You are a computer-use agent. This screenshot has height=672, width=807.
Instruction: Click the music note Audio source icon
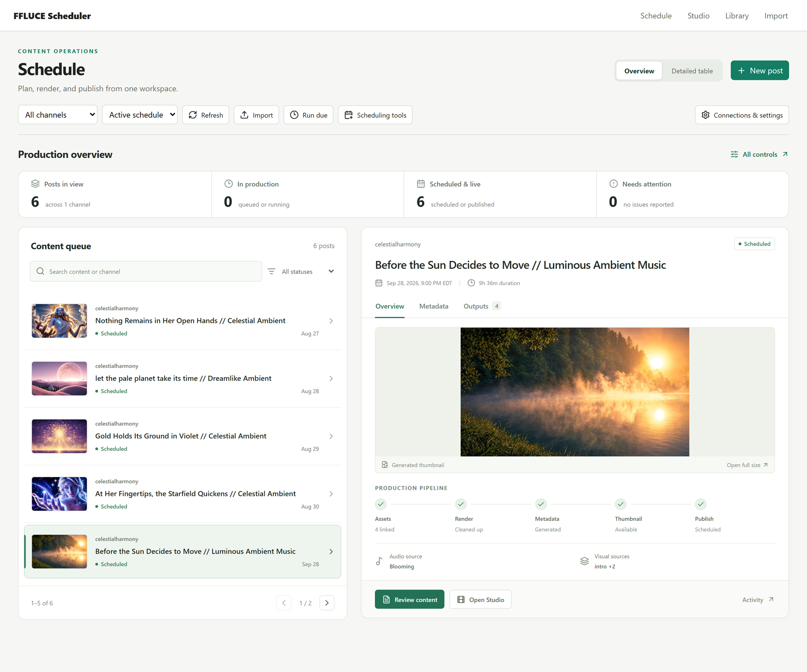click(x=379, y=561)
